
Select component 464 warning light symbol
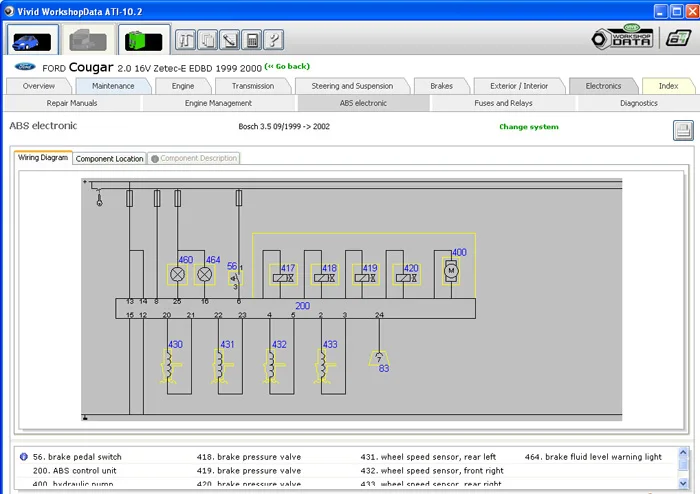[x=204, y=274]
